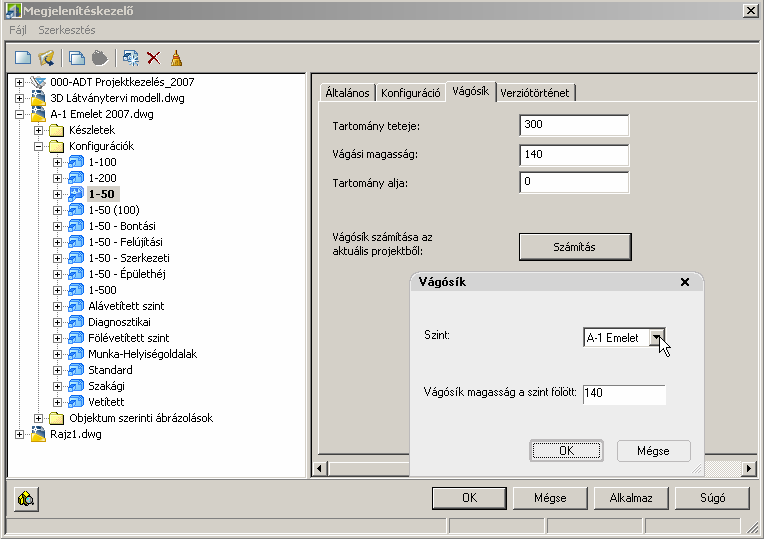Viewport: 764px width, 539px height.
Task: Click the paste toolbar icon
Action: (x=100, y=58)
